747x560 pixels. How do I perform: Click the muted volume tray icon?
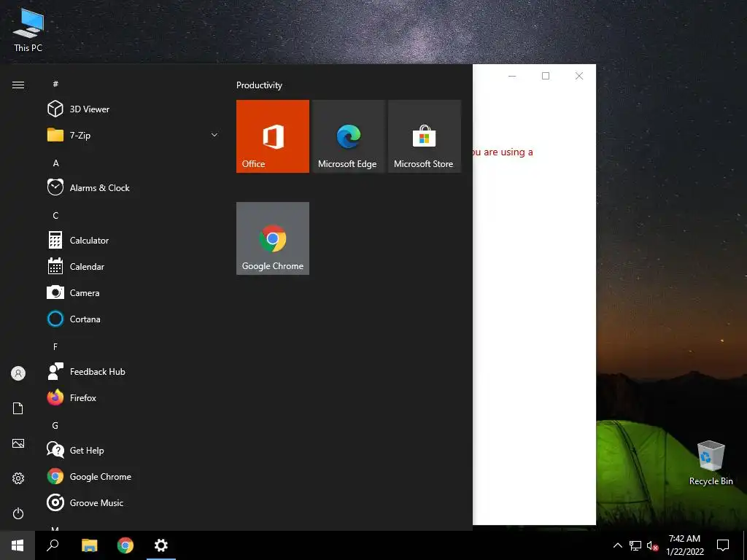(652, 545)
